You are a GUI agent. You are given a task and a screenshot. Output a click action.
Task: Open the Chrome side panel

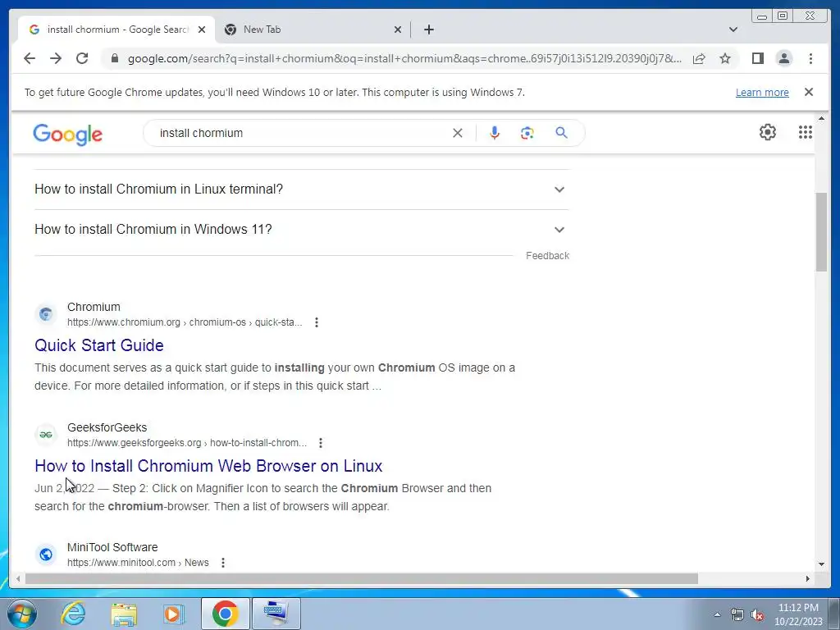pos(757,58)
